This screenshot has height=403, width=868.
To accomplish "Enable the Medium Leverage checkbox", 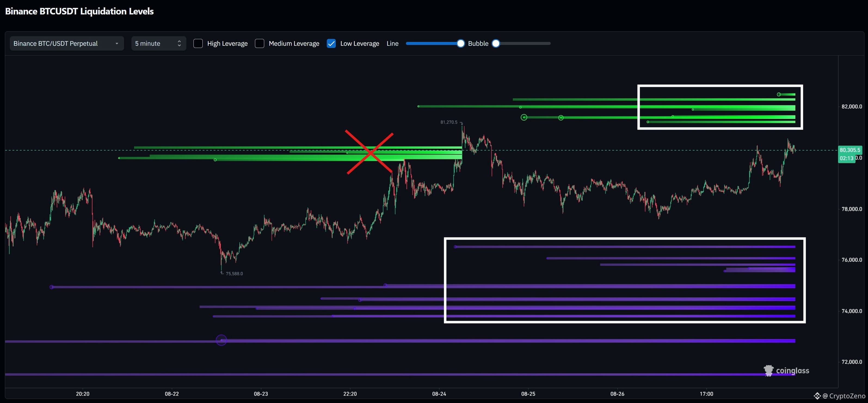I will pos(260,44).
